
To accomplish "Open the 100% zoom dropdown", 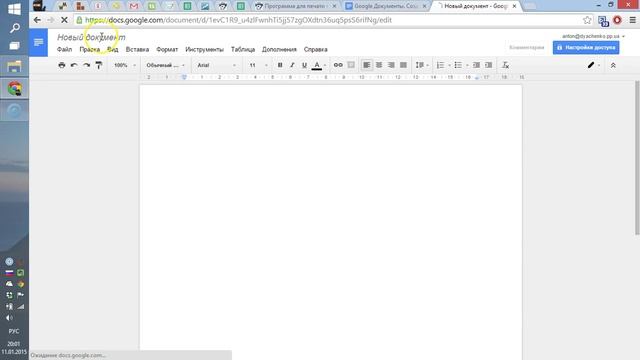I will (x=124, y=65).
